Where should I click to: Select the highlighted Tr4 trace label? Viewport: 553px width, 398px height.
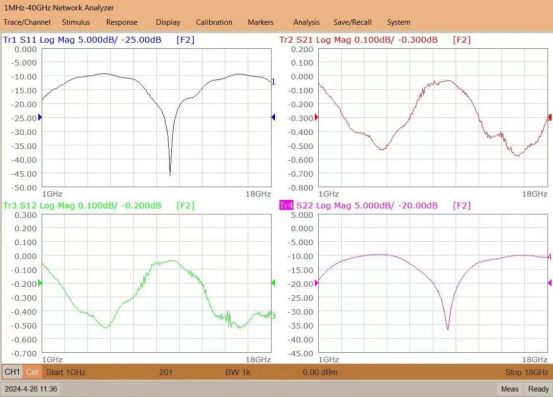point(286,206)
